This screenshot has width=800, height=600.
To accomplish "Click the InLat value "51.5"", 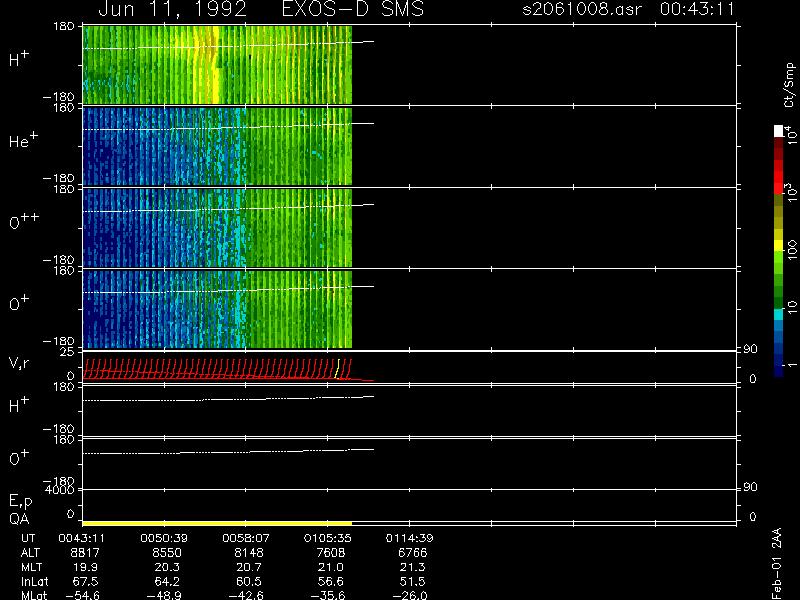I will click(413, 581).
